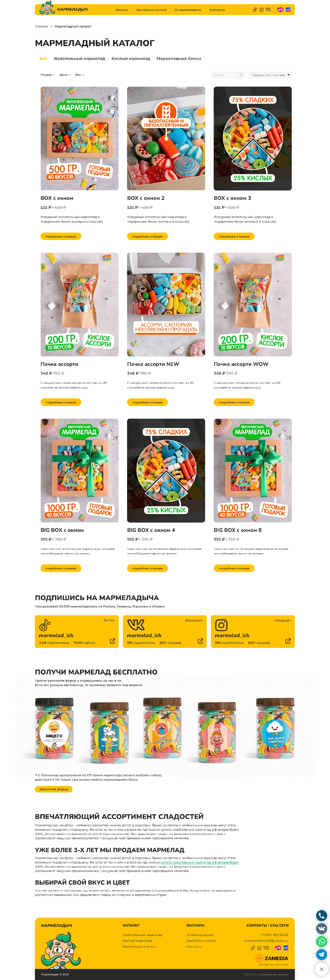Switch to Мармеладные боксы tab
Image resolution: width=330 pixels, height=980 pixels.
tap(178, 59)
